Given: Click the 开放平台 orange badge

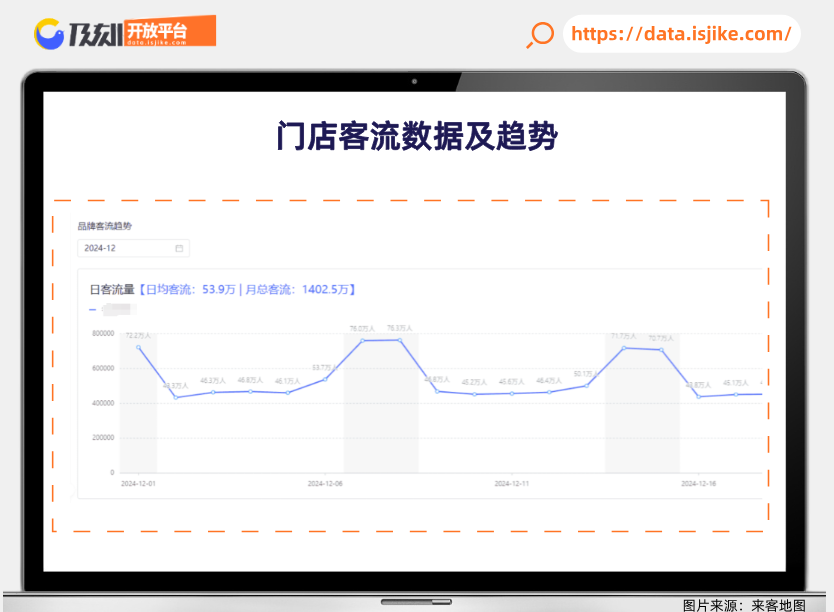Looking at the screenshot, I should point(157,31).
